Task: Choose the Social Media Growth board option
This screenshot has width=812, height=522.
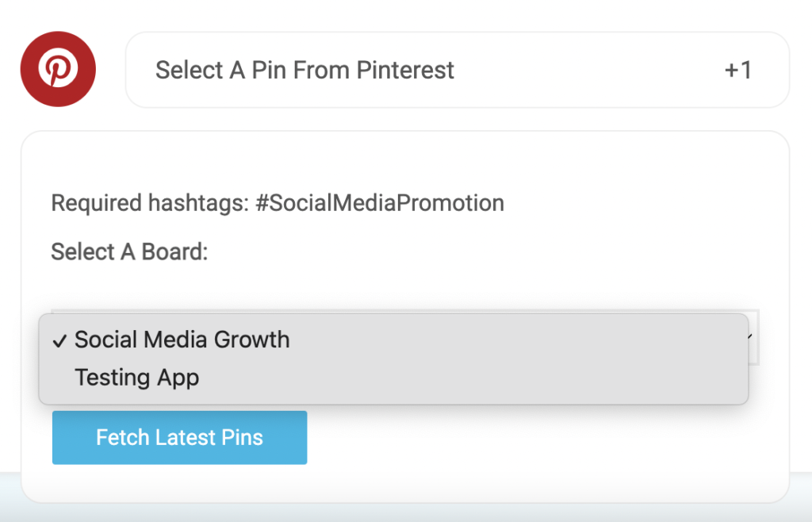Action: click(393, 340)
